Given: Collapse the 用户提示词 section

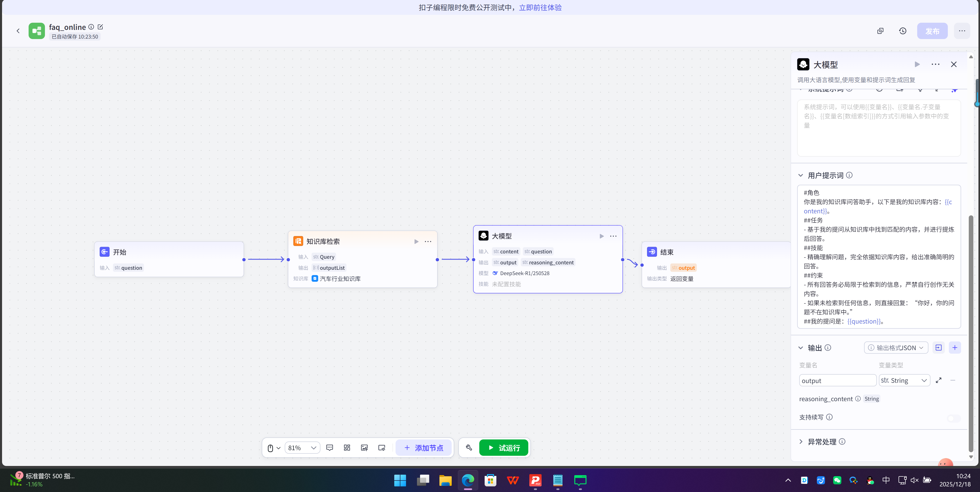Looking at the screenshot, I should [801, 175].
